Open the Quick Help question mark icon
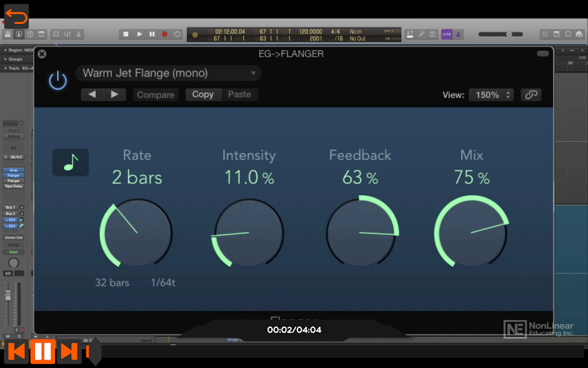Image resolution: width=588 pixels, height=368 pixels. click(30, 34)
